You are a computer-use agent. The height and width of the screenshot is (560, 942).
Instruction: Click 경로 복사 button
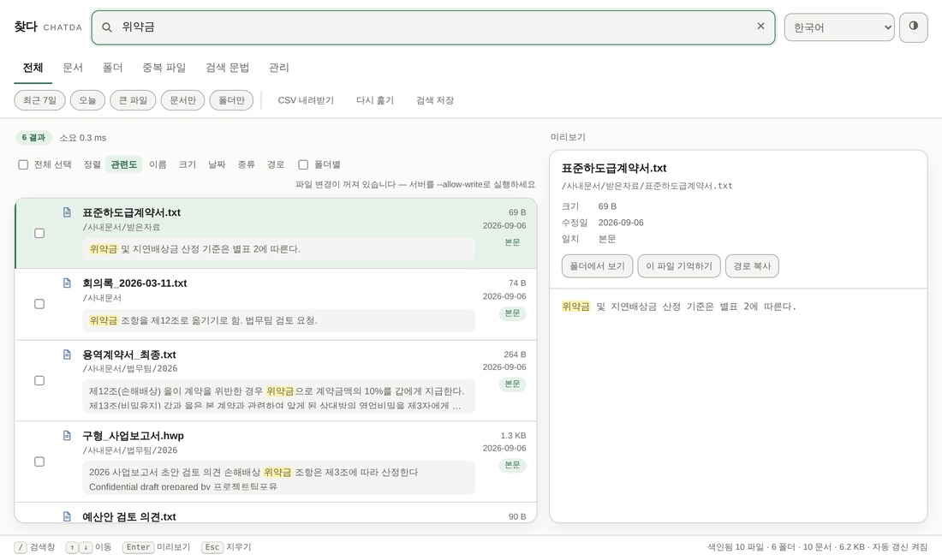click(752, 266)
